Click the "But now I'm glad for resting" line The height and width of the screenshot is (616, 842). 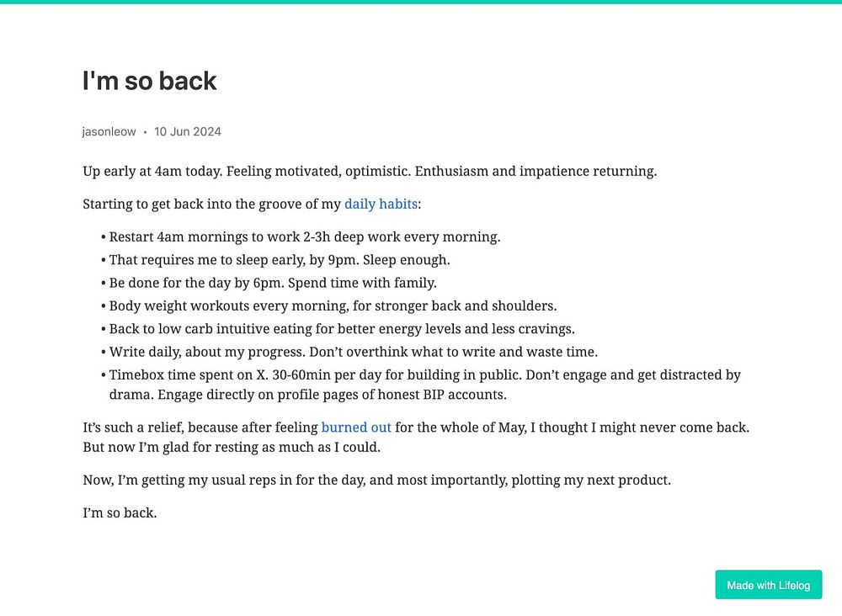click(232, 448)
